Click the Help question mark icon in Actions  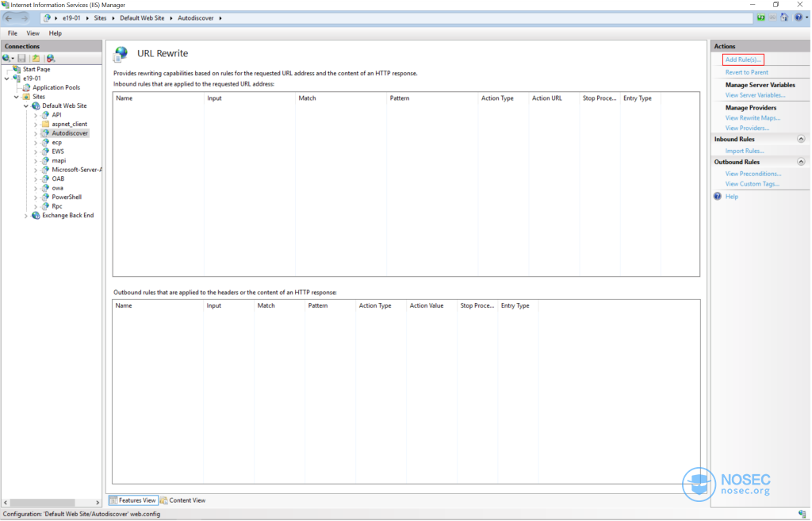717,197
